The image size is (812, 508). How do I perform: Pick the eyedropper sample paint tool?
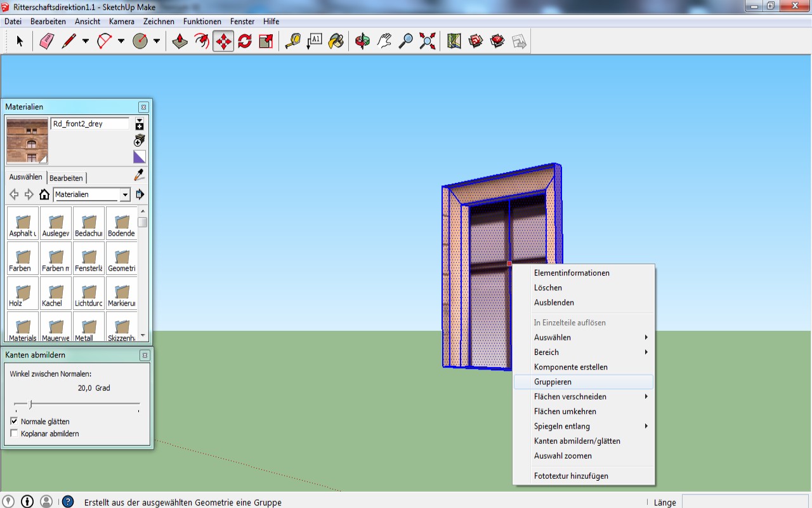point(139,175)
